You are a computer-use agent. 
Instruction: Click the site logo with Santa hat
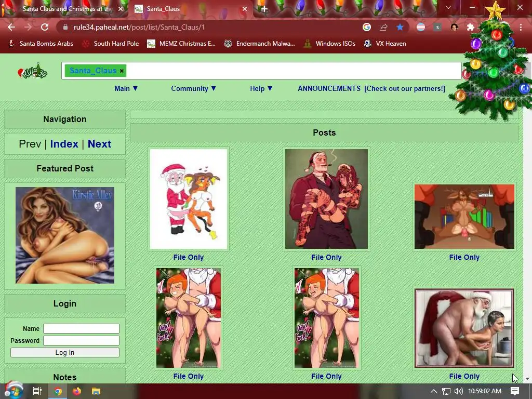pos(33,71)
